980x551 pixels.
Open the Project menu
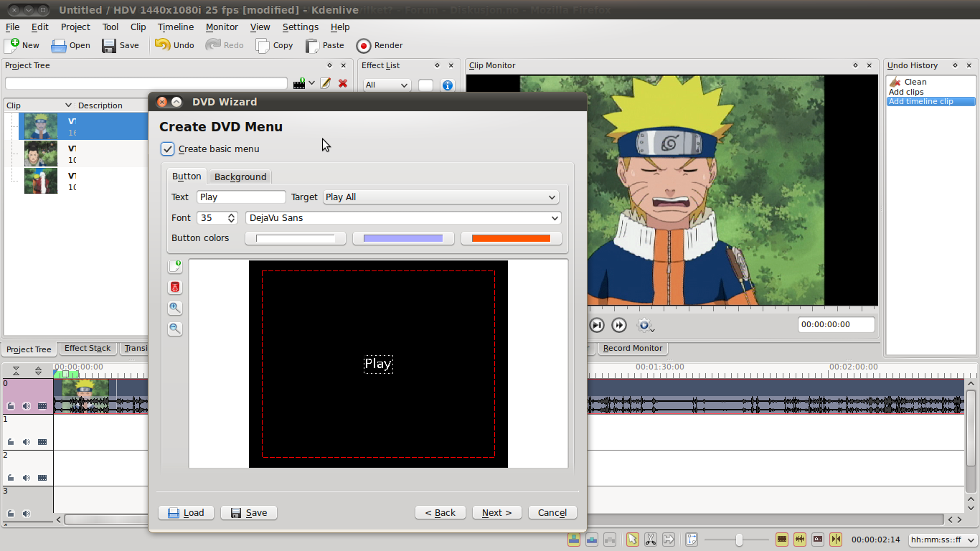75,27
